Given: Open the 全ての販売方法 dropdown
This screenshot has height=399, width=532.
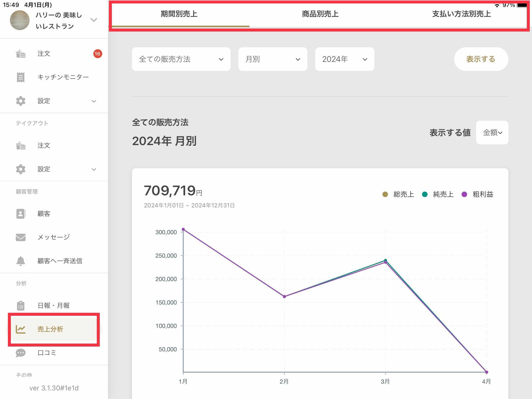Looking at the screenshot, I should tap(181, 59).
